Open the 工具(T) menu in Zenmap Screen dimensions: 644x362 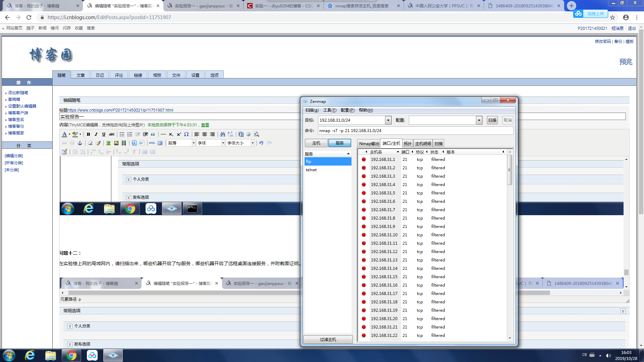click(329, 110)
